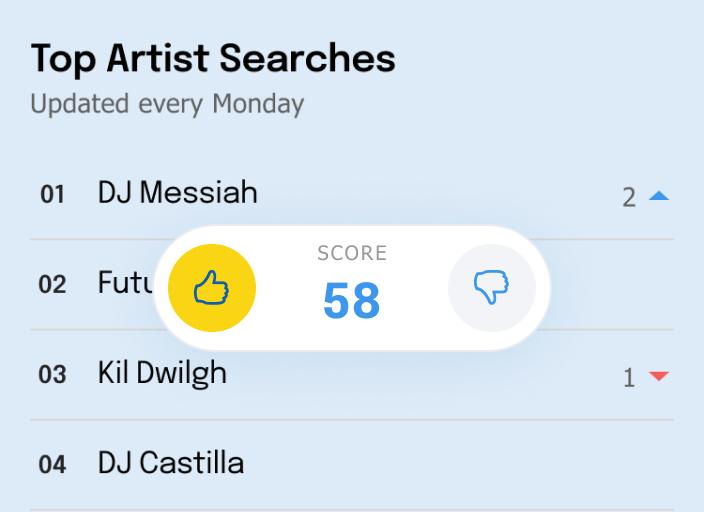
Task: Click the rank number 02
Action: coord(52,284)
